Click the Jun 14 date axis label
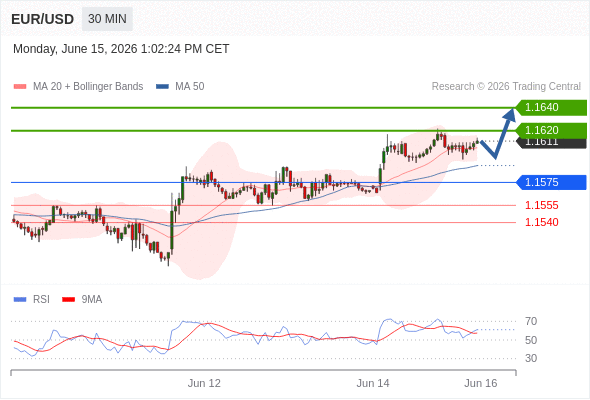Screen dimensions: 590x400 tap(373, 383)
